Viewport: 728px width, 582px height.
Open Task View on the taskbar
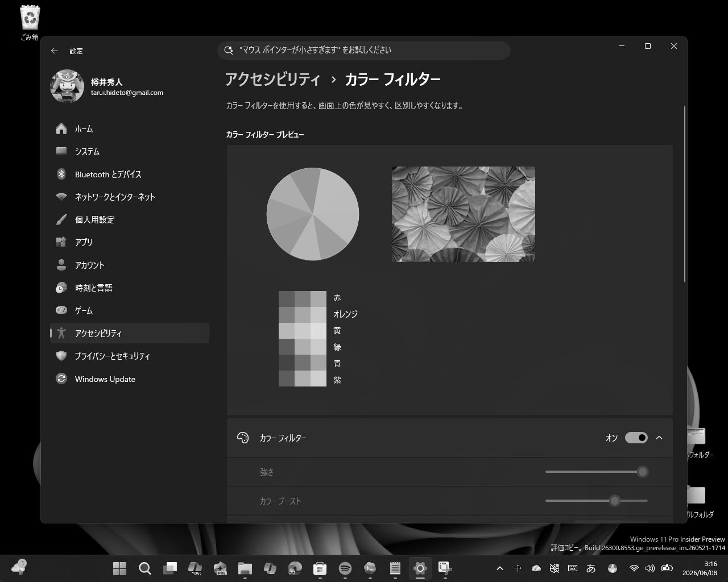(170, 568)
